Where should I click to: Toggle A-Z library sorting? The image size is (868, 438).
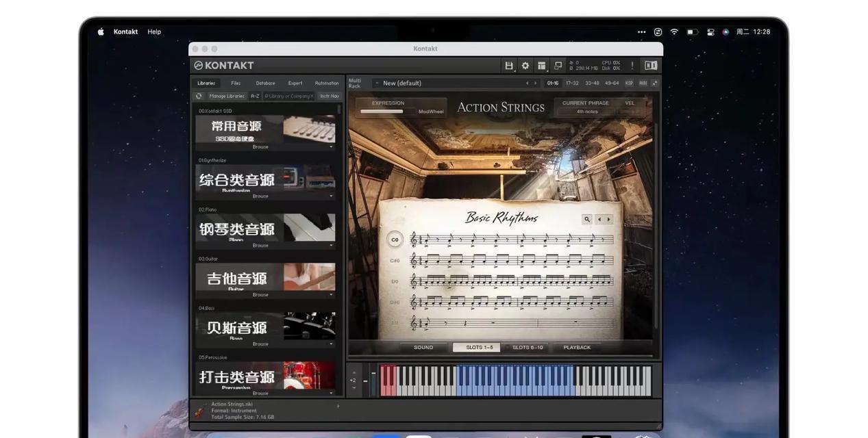click(255, 96)
